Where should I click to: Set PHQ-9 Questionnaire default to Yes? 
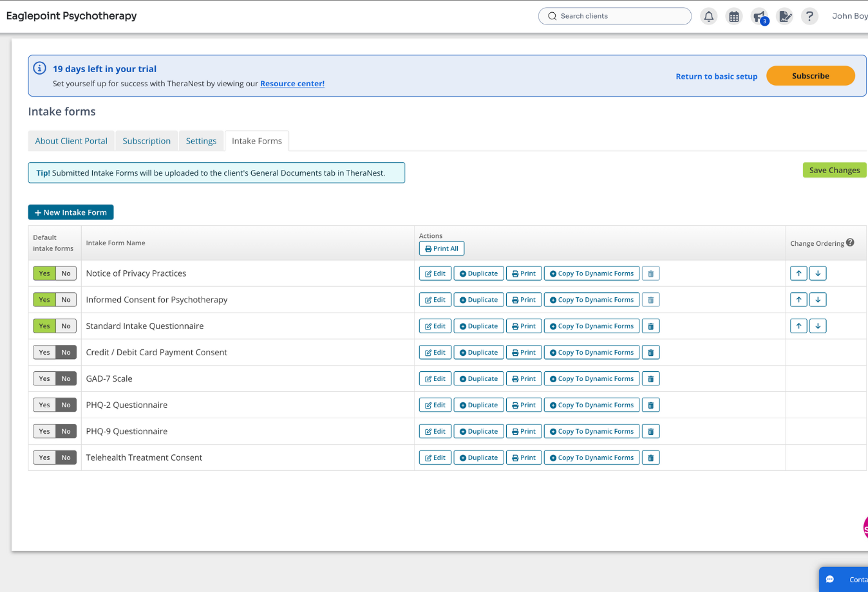click(x=44, y=432)
